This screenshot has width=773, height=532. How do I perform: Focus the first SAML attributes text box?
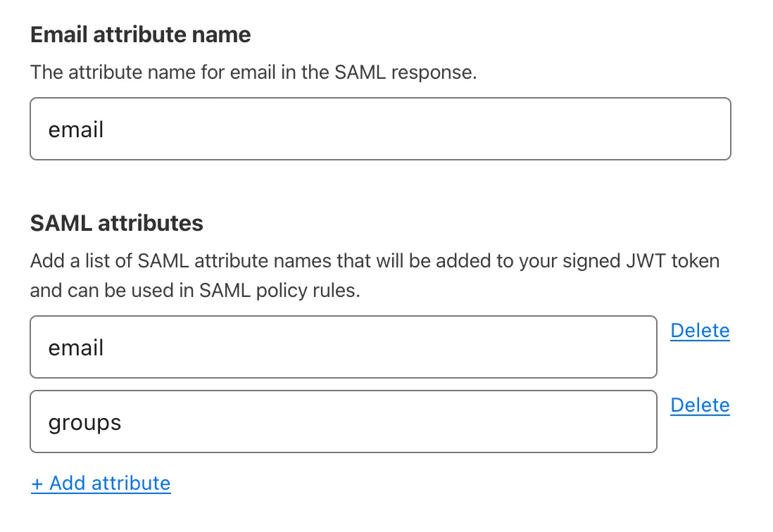(343, 347)
